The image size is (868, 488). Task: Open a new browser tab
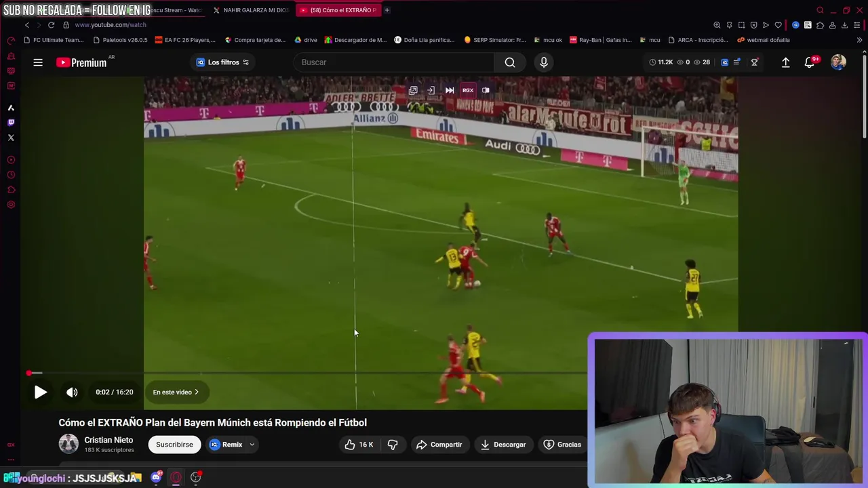tap(387, 10)
